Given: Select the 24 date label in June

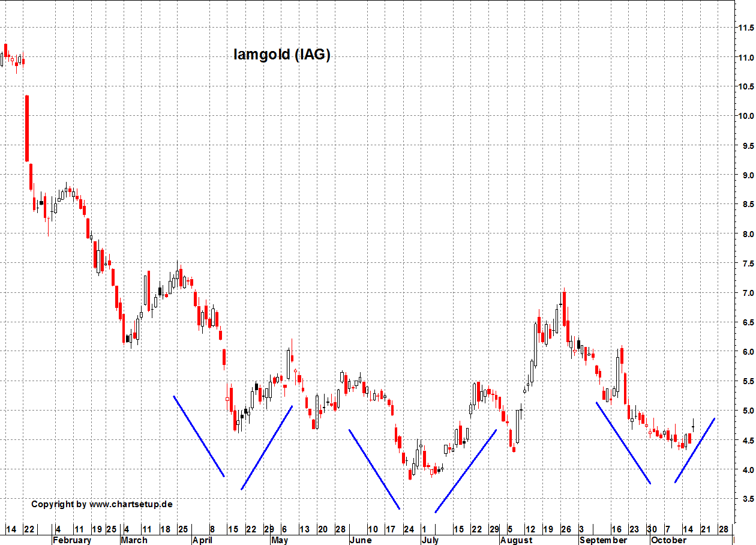Looking at the screenshot, I should (409, 529).
